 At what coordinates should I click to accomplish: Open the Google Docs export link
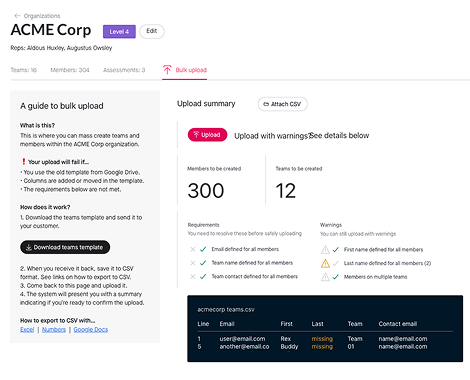[x=91, y=330]
